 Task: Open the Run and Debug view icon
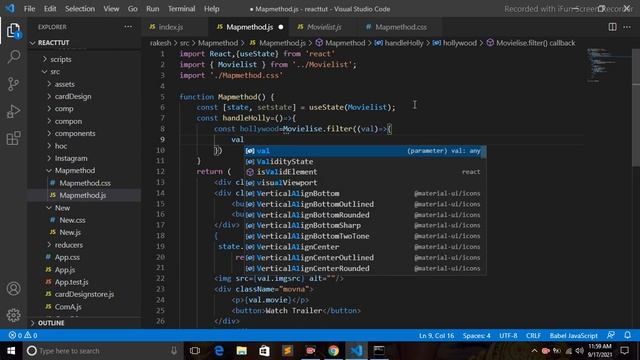[13, 111]
